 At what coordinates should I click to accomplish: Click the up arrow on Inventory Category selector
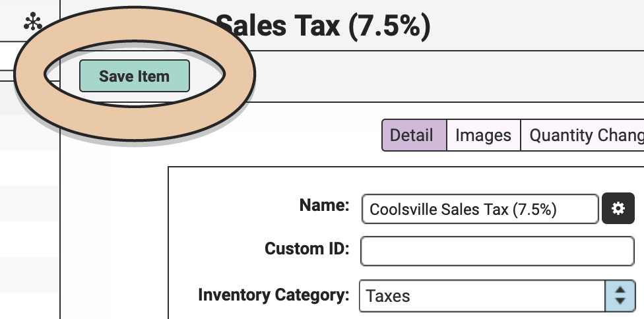pos(620,290)
